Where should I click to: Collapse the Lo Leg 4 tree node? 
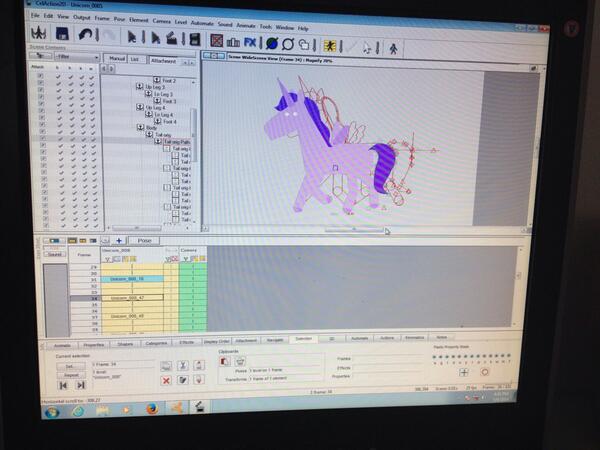tap(149, 114)
